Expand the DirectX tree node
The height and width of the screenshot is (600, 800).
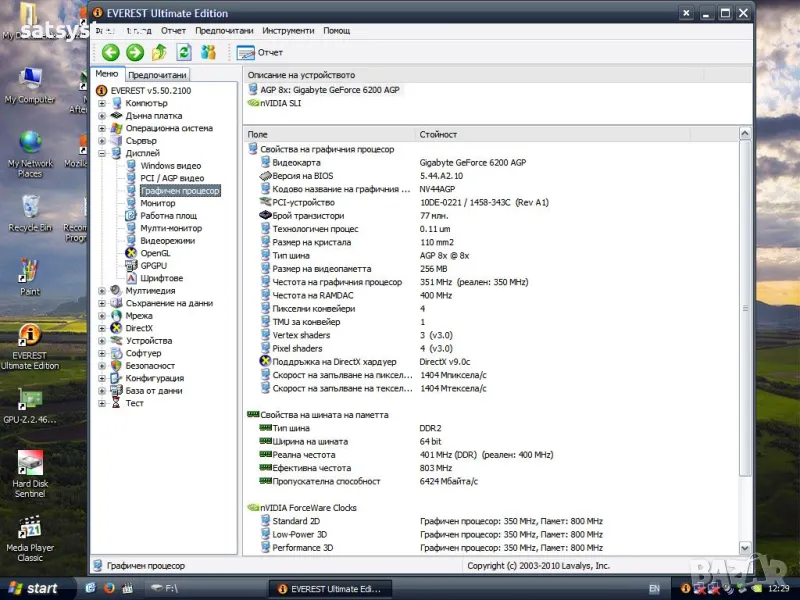tap(102, 328)
